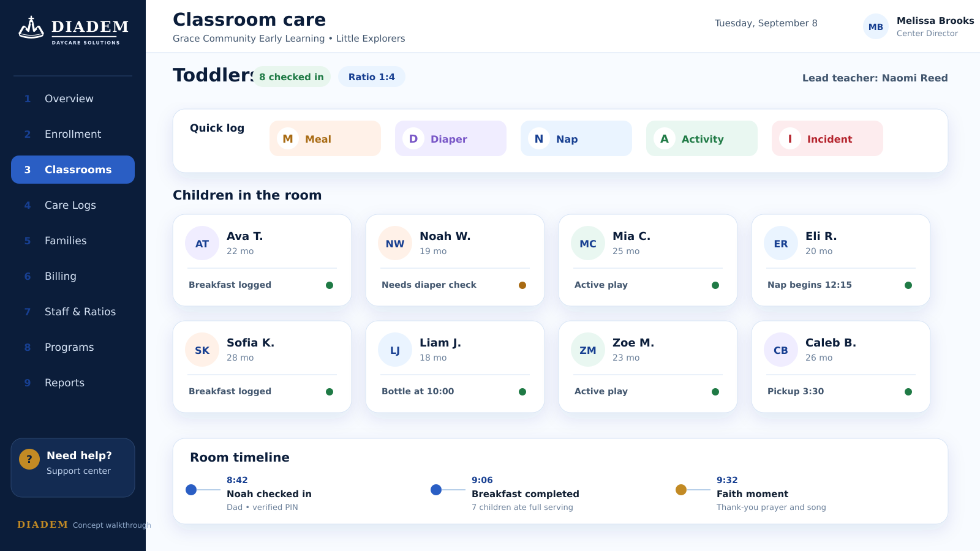This screenshot has height=551, width=980.
Task: Click Noah W.'s orange status dot
Action: 522,285
